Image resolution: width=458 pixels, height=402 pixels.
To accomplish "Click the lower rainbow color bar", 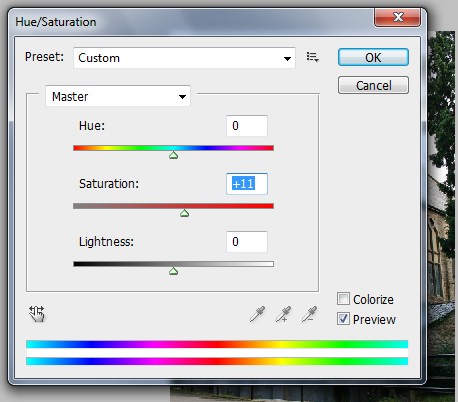I will point(217,361).
